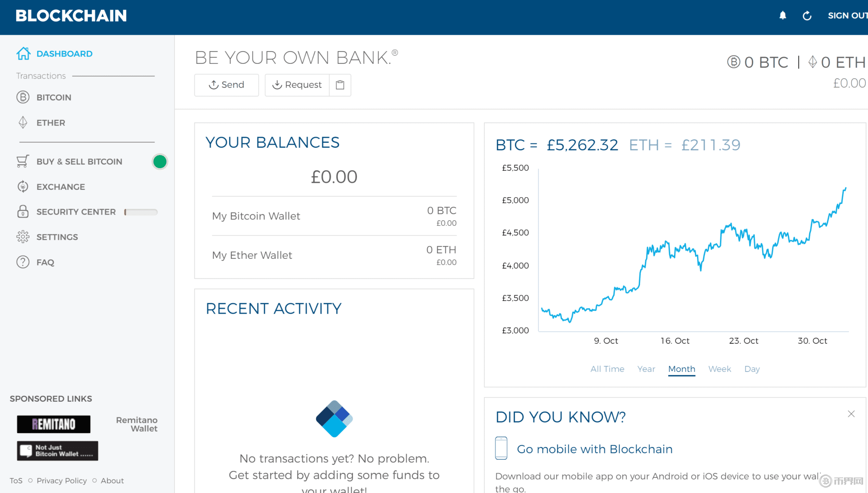Show ETH price in chart header
This screenshot has height=493, width=868.
pyautogui.click(x=685, y=145)
